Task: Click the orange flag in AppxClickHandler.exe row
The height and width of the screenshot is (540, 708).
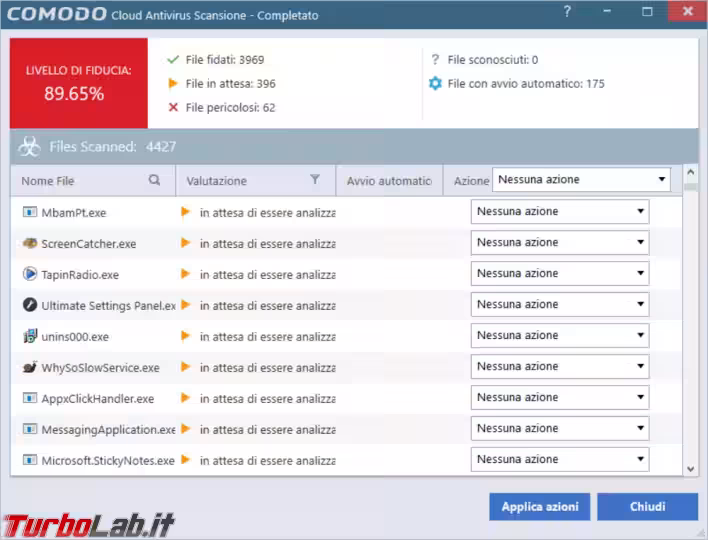Action: (x=185, y=398)
